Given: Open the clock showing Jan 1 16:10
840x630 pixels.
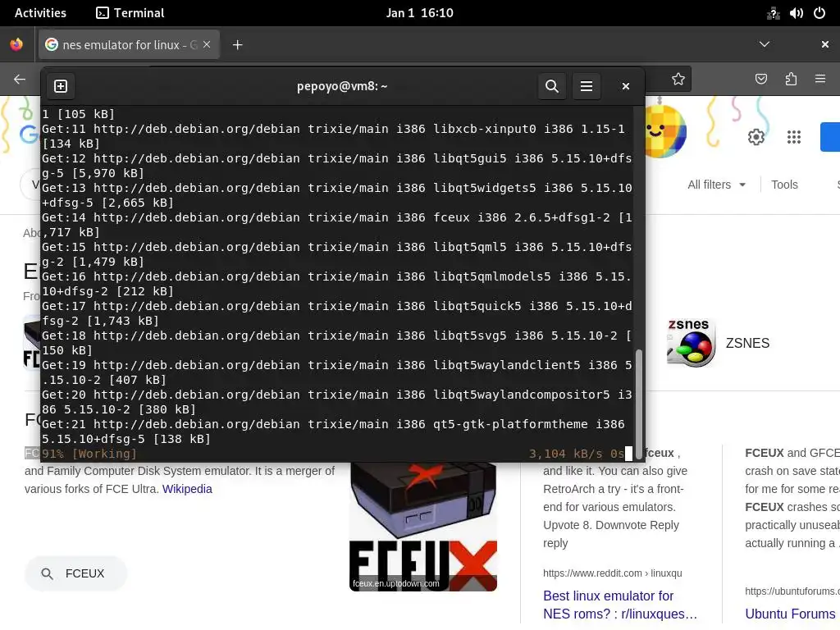Looking at the screenshot, I should 419,13.
